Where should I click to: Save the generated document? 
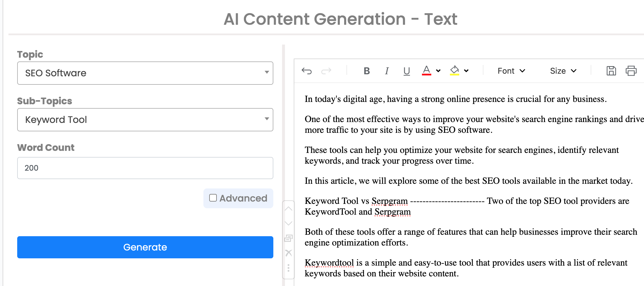click(x=611, y=71)
